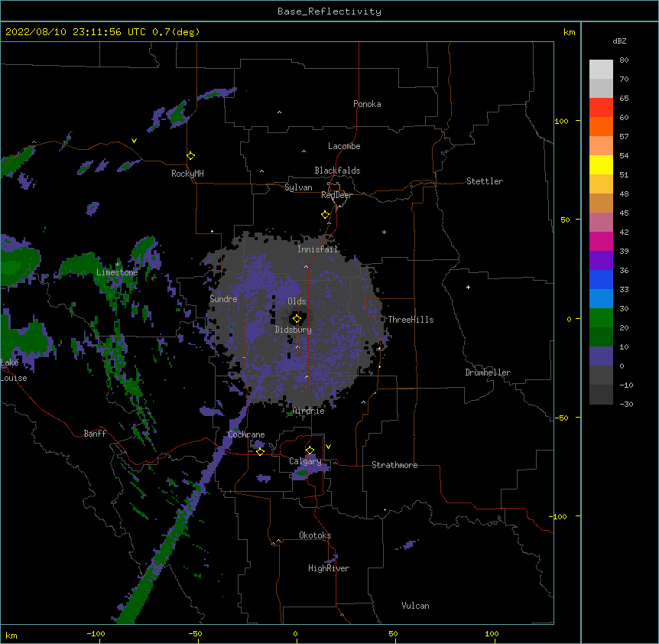Click the yellow marker just north of Calgary label
The width and height of the screenshot is (659, 644).
click(x=310, y=450)
